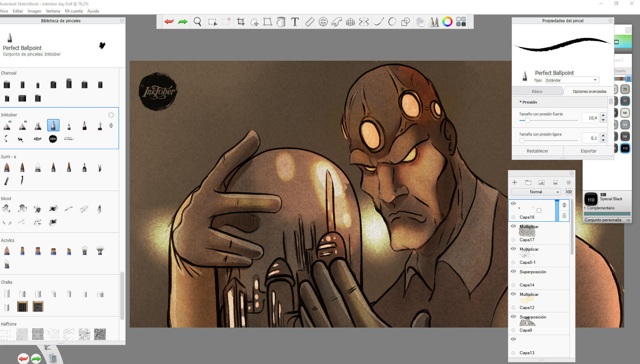
Task: Choose the Text tool
Action: point(295,22)
